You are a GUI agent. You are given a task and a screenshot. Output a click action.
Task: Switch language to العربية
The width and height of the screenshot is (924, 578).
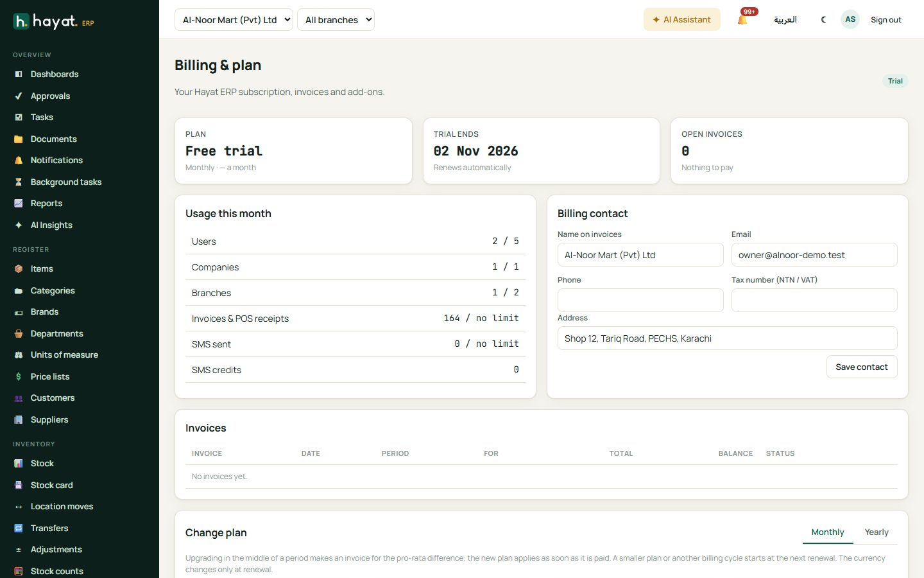pos(785,20)
